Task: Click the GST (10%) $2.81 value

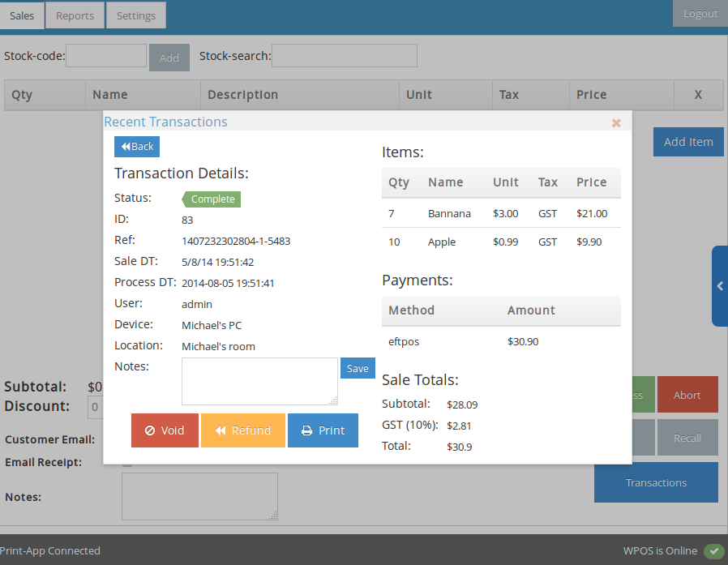Action: (459, 426)
